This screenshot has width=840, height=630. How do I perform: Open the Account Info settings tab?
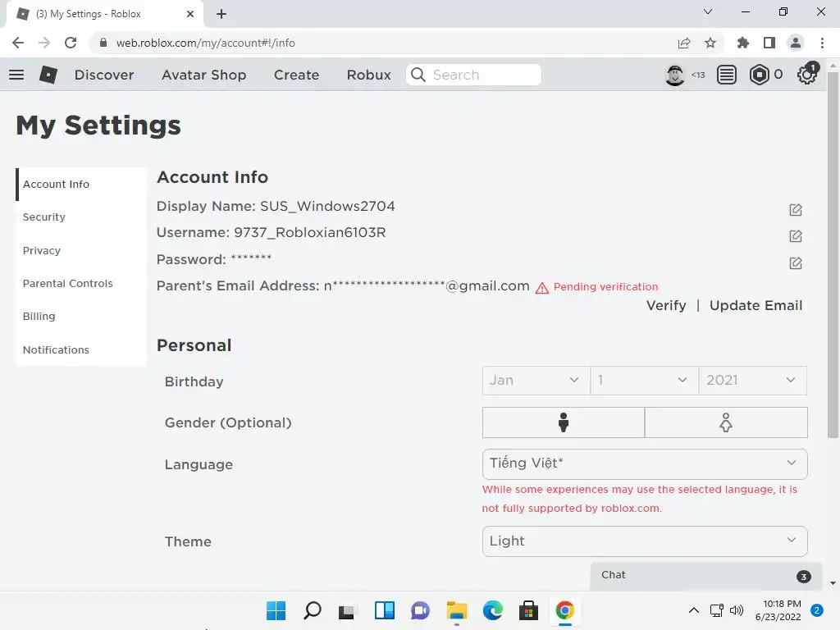pos(81,185)
